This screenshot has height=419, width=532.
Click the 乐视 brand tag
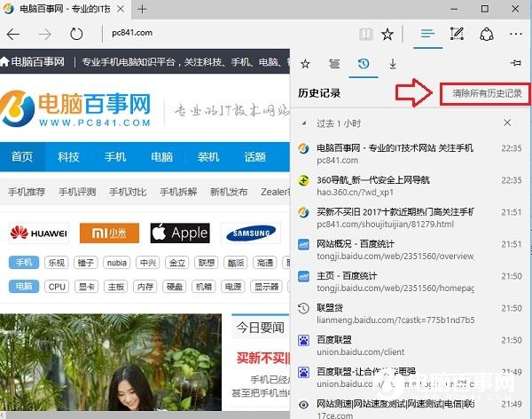tap(57, 263)
